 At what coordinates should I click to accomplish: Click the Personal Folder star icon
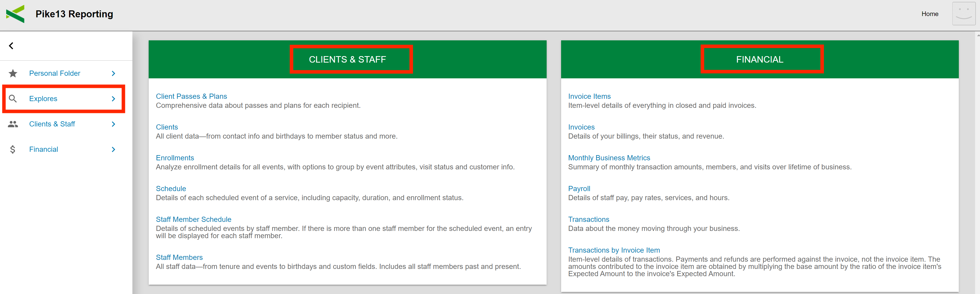[x=13, y=73]
